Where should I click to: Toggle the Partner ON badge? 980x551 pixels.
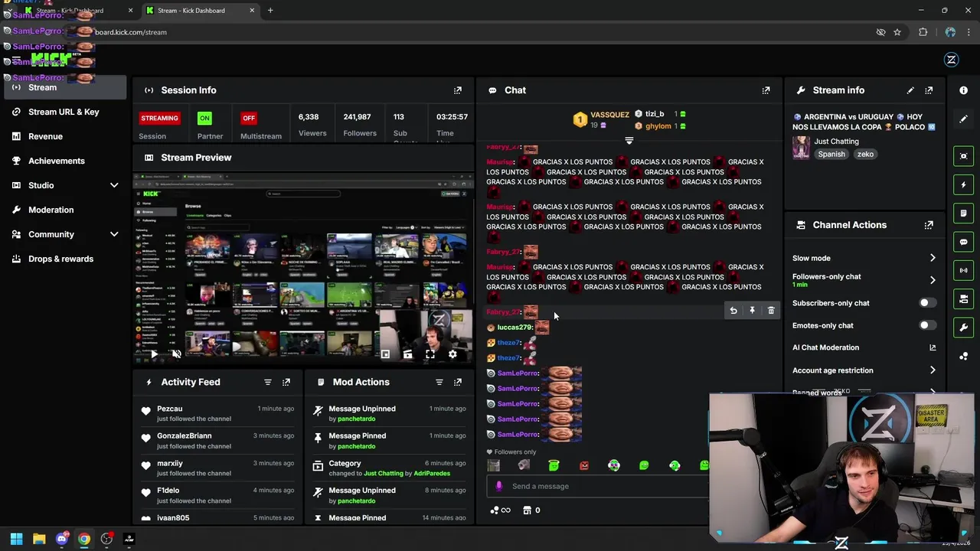(x=204, y=118)
